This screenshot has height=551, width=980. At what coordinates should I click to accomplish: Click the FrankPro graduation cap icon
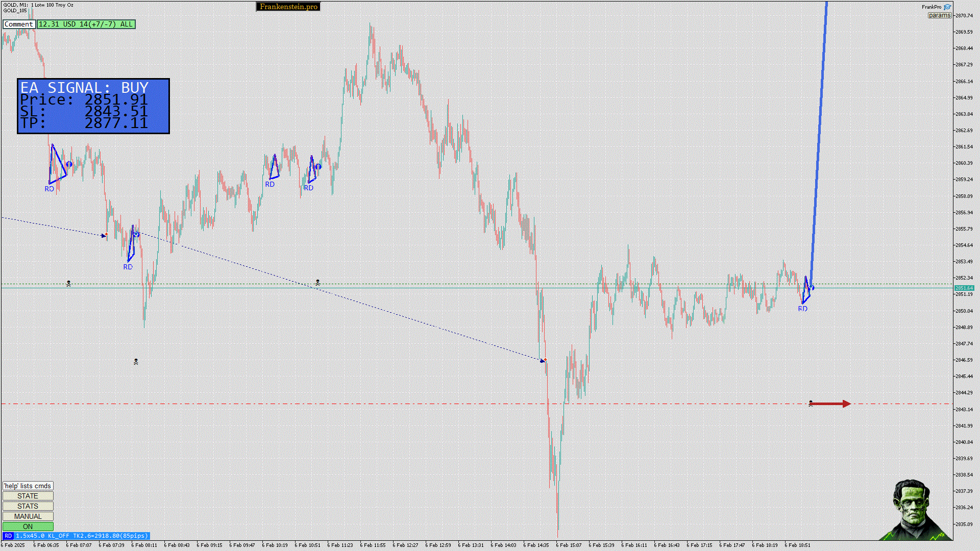pos(947,7)
